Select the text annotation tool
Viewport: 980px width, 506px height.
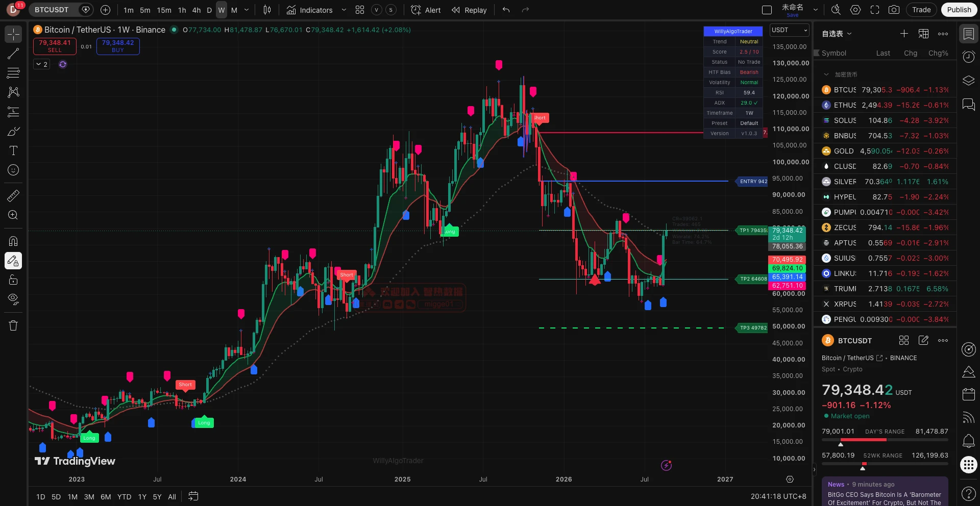[13, 150]
